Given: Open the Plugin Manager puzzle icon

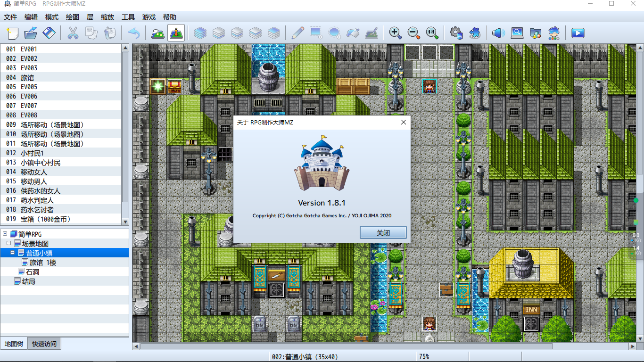Looking at the screenshot, I should [x=474, y=33].
